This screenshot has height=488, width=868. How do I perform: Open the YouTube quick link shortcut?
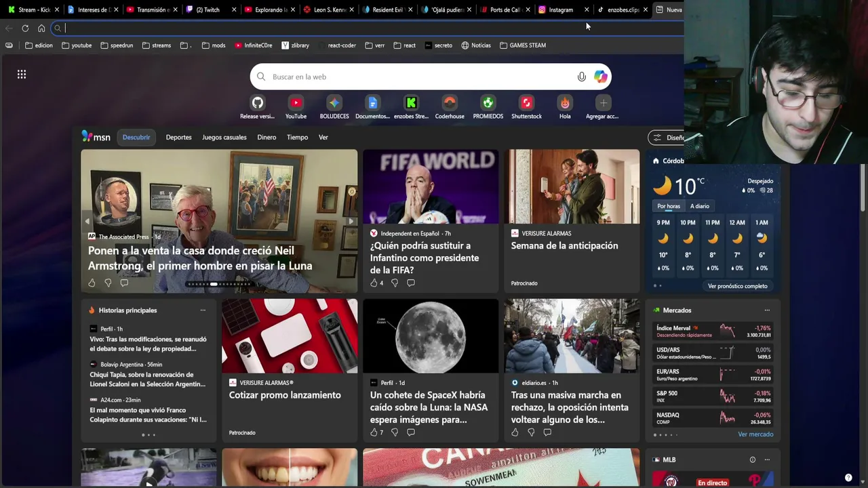click(x=296, y=107)
